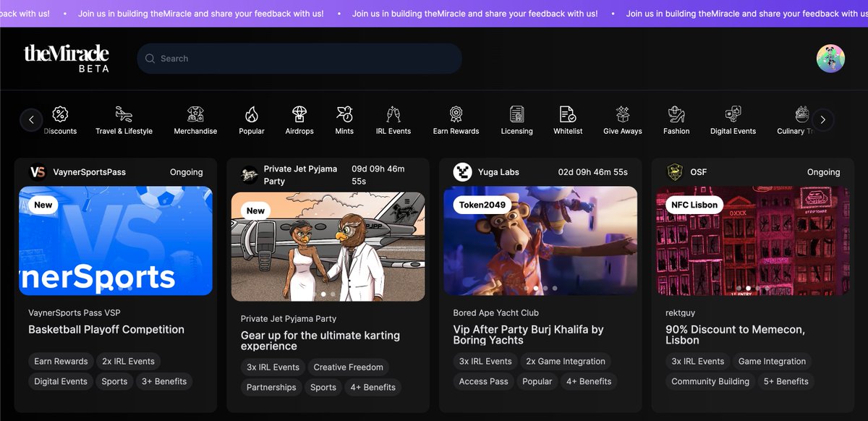This screenshot has width=868, height=421.
Task: Click the Bored Ape Yacht Club label
Action: click(x=496, y=312)
